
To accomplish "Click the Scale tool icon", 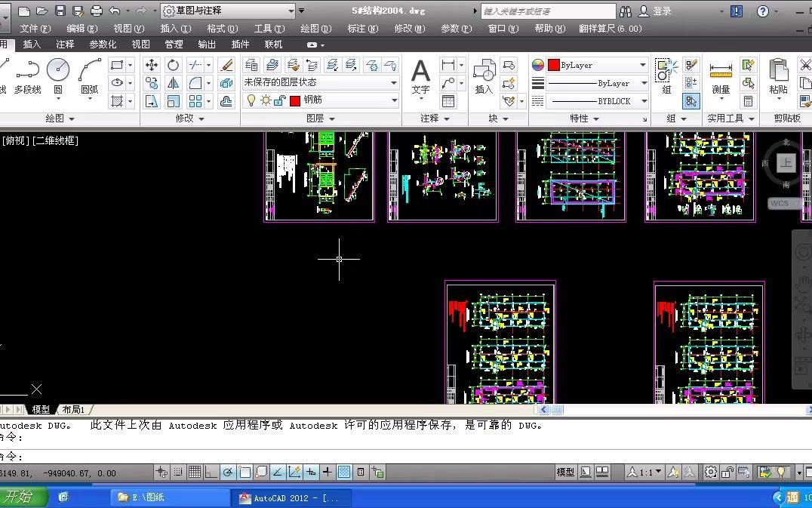I will (173, 101).
